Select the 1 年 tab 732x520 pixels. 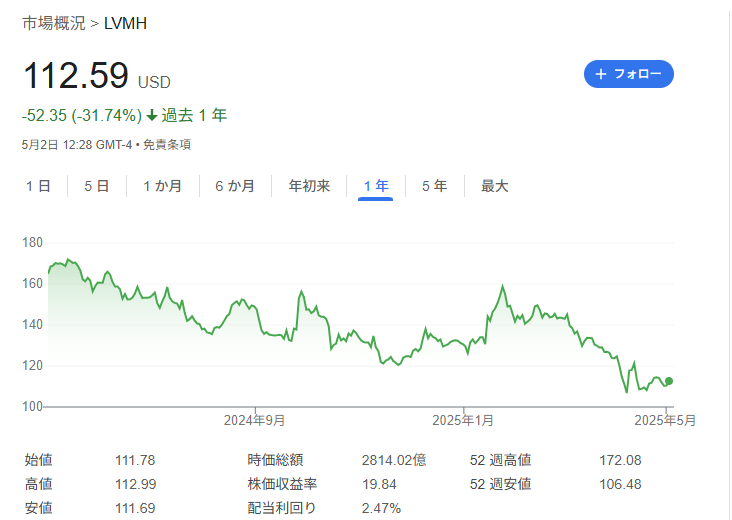click(x=376, y=186)
